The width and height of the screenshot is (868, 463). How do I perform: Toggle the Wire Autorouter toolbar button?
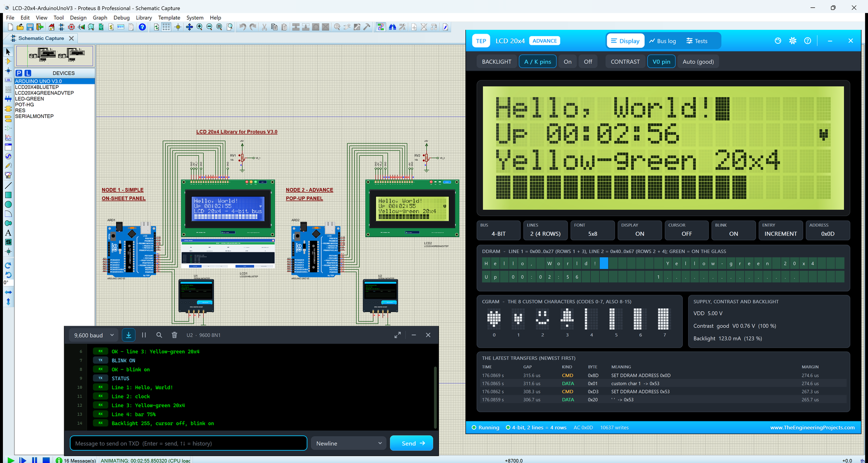381,27
